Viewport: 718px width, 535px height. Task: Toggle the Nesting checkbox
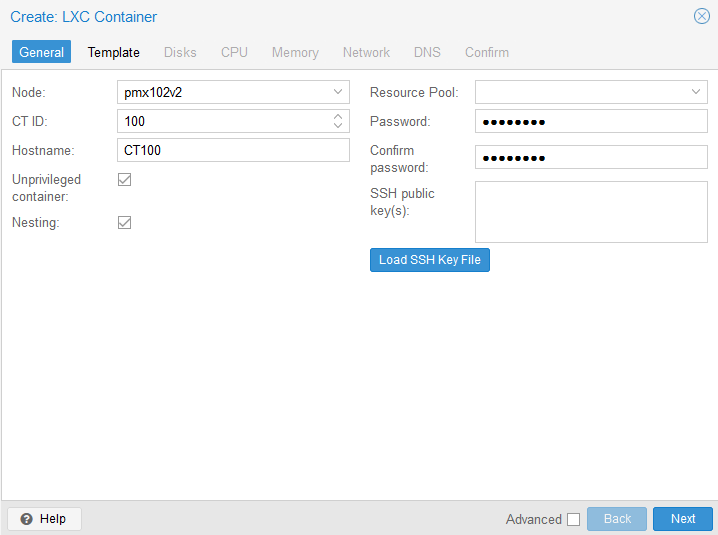click(x=125, y=223)
